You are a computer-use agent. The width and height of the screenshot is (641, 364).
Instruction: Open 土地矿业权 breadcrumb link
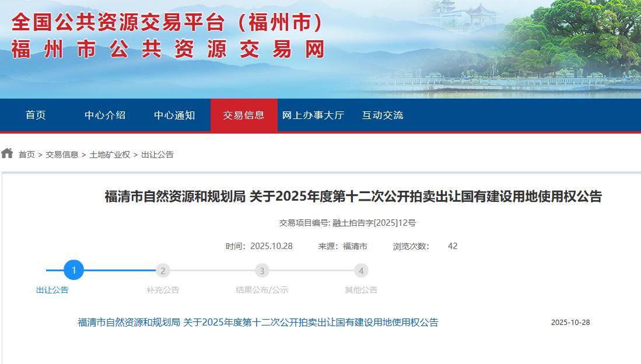[x=110, y=155]
